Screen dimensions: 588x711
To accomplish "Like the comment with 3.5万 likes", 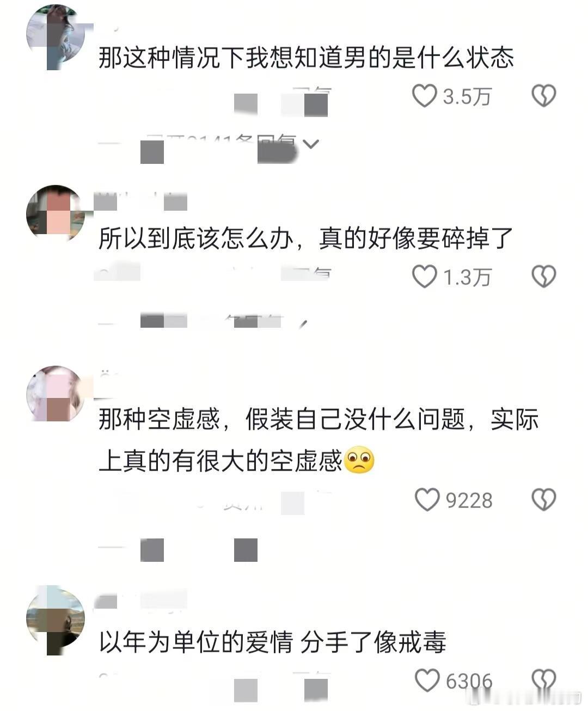I will tap(425, 96).
